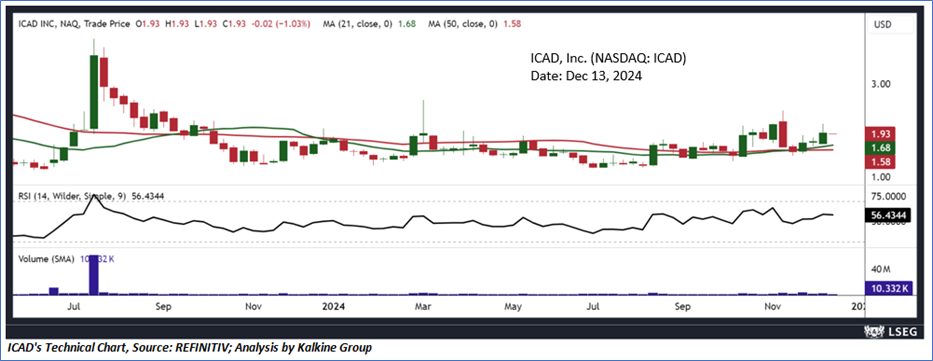Click the ICAD, Inc. (NASDAQ: ICAD) title text
This screenshot has height=361, width=933.
click(609, 59)
